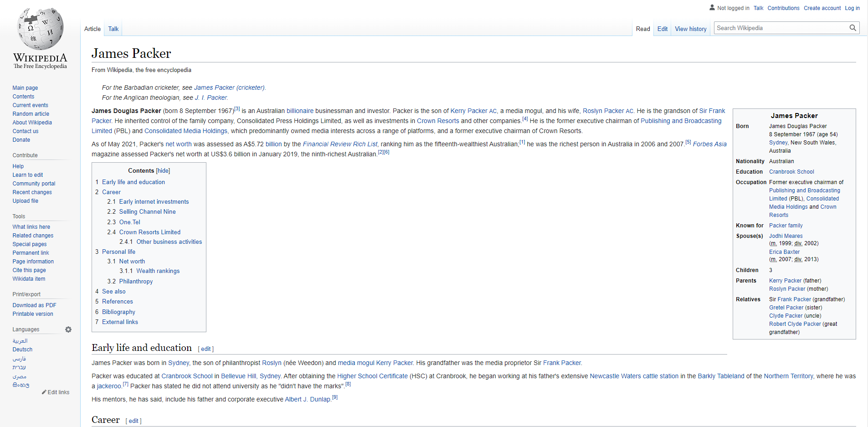Open the View history tab
Image resolution: width=868 pixels, height=427 pixels.
pos(691,29)
